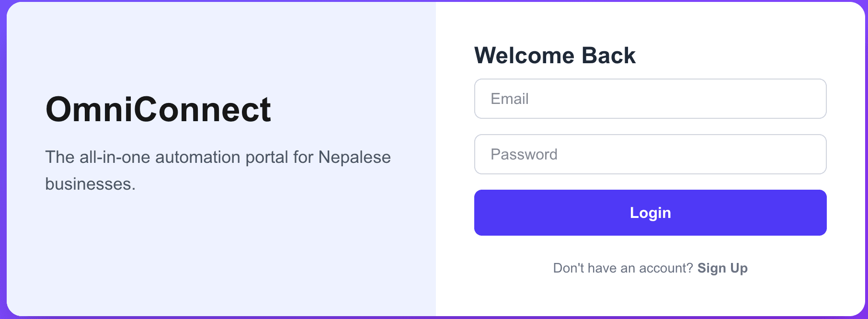Submit credentials via Login button
Screen dimensions: 868x319
pos(650,212)
